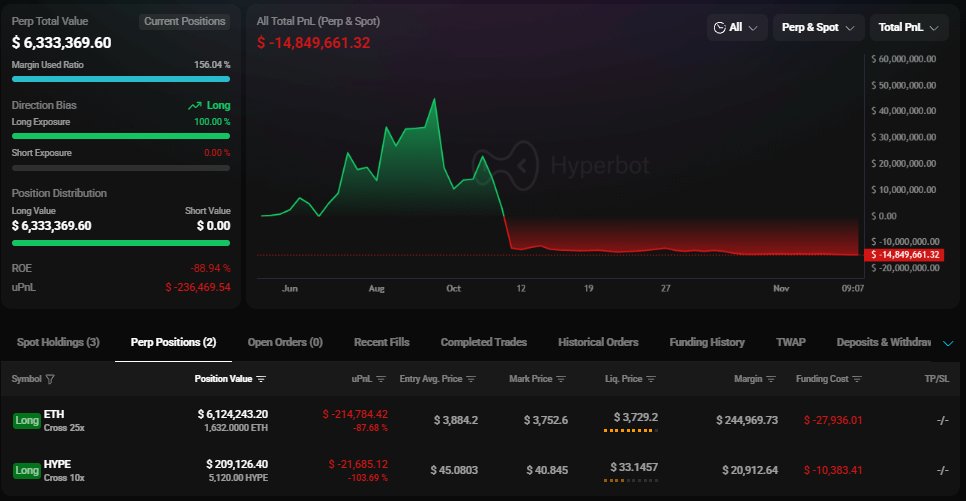
Task: Click ETH funding cost $-27,936.01
Action: coord(833,420)
